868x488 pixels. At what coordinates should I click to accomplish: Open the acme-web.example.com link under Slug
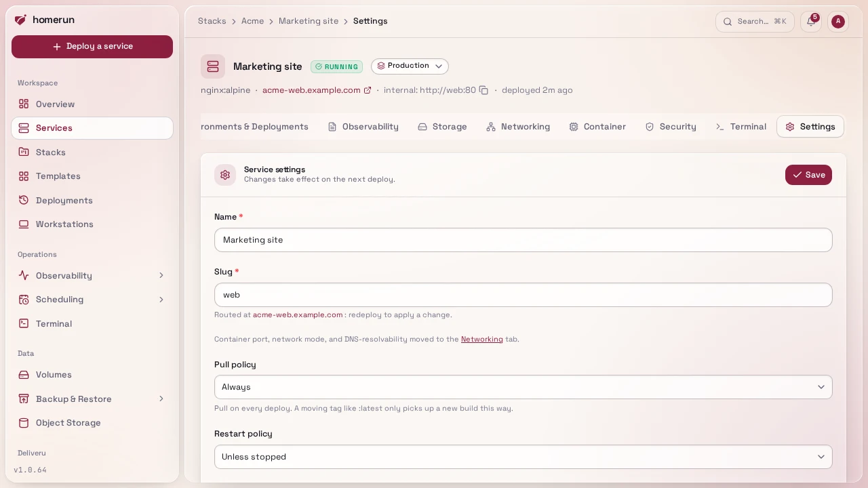(x=298, y=314)
